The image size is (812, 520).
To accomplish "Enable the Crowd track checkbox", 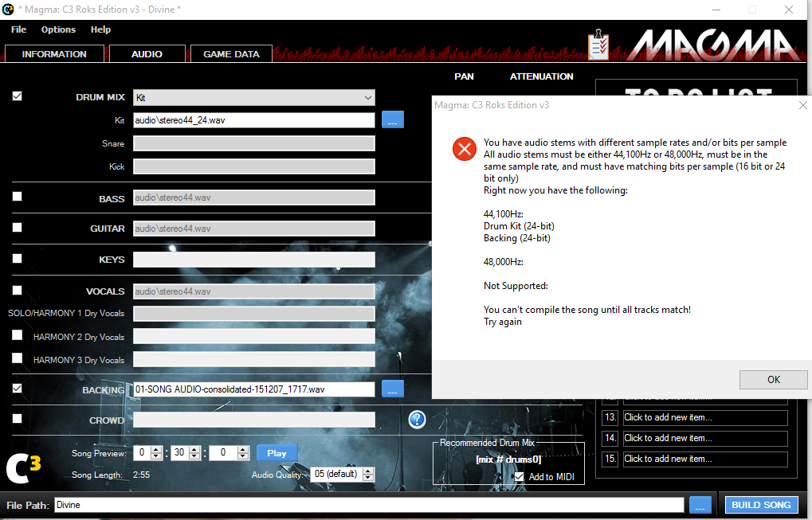I will pos(17,418).
